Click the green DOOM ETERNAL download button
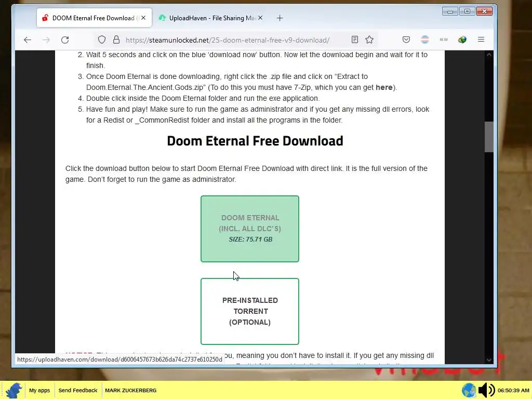 pos(250,229)
